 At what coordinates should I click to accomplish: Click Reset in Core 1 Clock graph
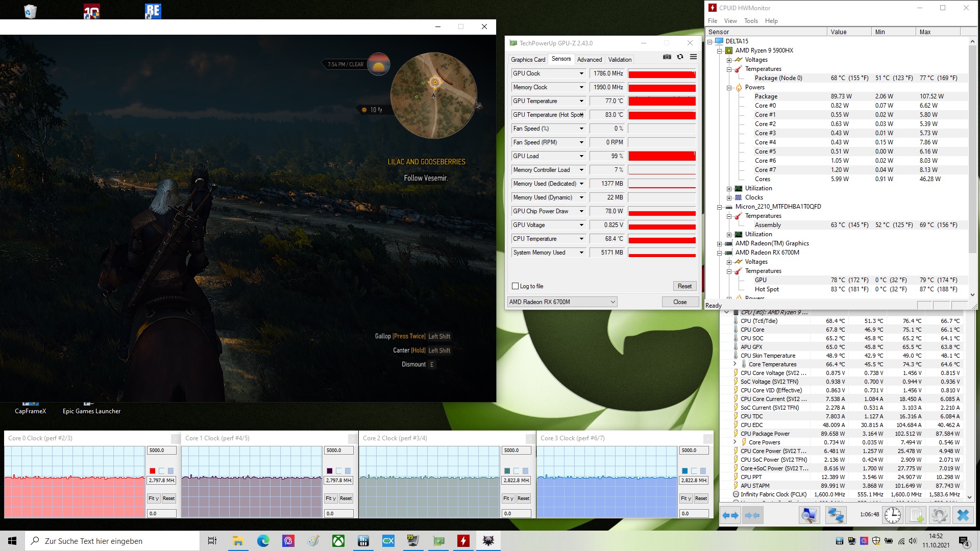346,498
